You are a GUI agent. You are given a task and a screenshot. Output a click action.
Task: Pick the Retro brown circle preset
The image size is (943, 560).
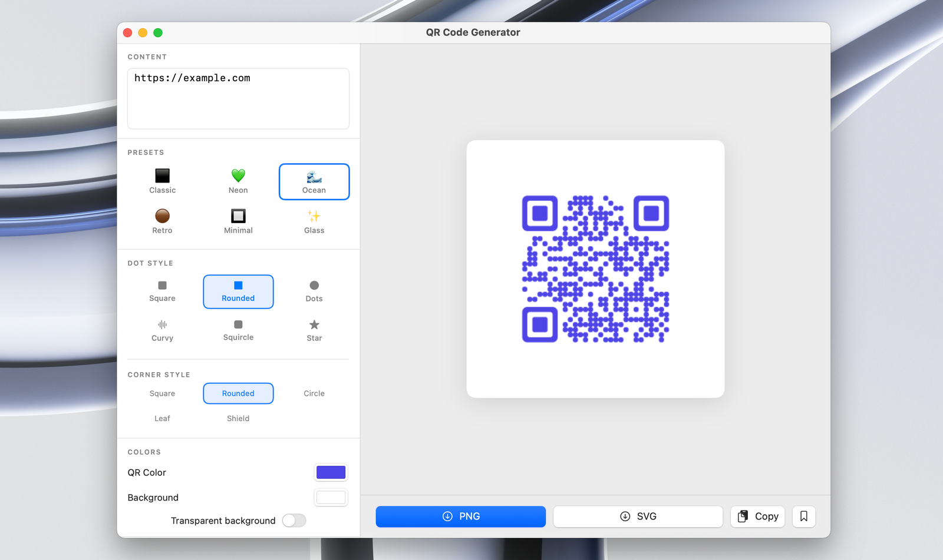pos(162,216)
